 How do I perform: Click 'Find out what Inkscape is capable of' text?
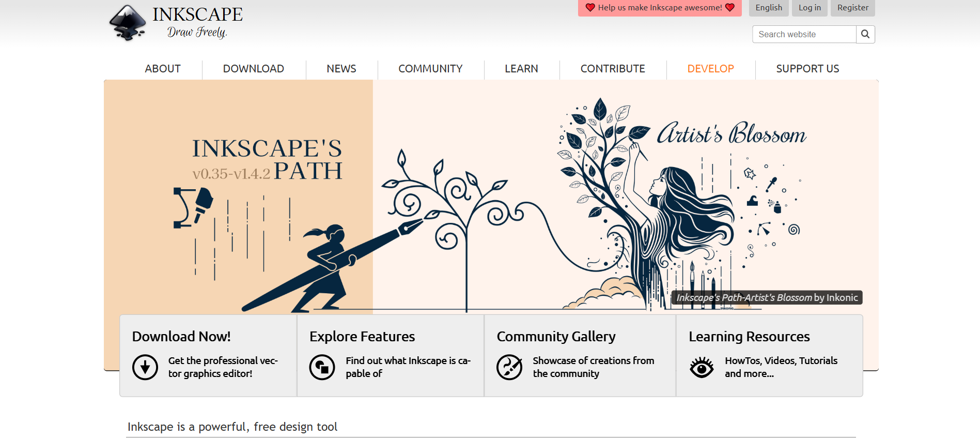[x=408, y=367]
